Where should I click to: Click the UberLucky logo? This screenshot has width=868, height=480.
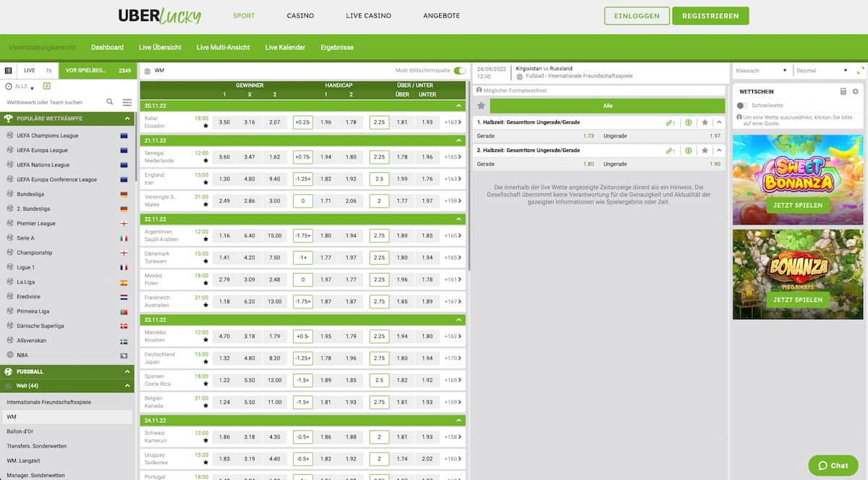tap(160, 16)
